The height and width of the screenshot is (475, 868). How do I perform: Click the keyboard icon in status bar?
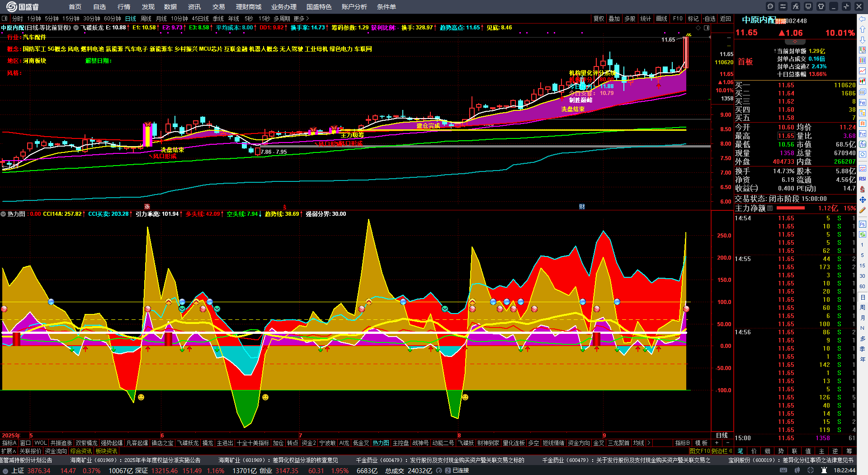pyautogui.click(x=783, y=470)
